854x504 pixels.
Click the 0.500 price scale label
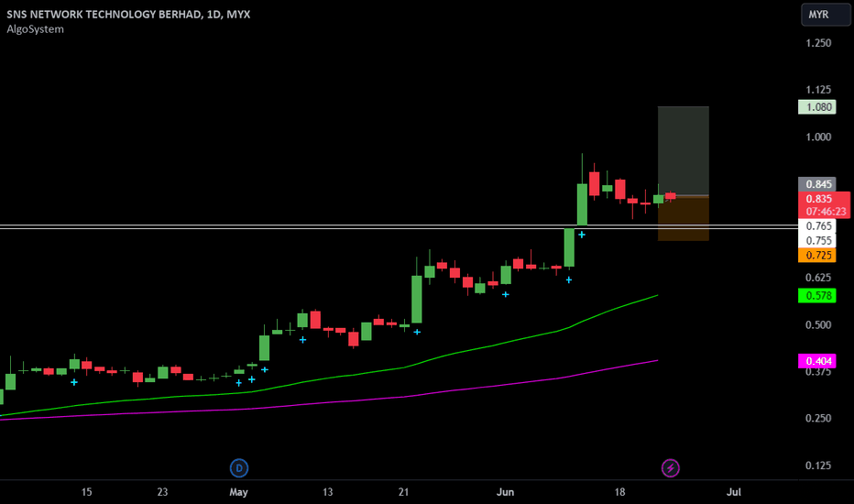[x=818, y=324]
